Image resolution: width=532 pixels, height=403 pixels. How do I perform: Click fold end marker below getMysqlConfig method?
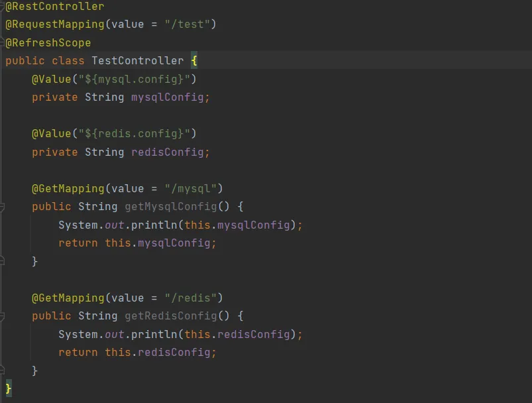pyautogui.click(x=2, y=261)
